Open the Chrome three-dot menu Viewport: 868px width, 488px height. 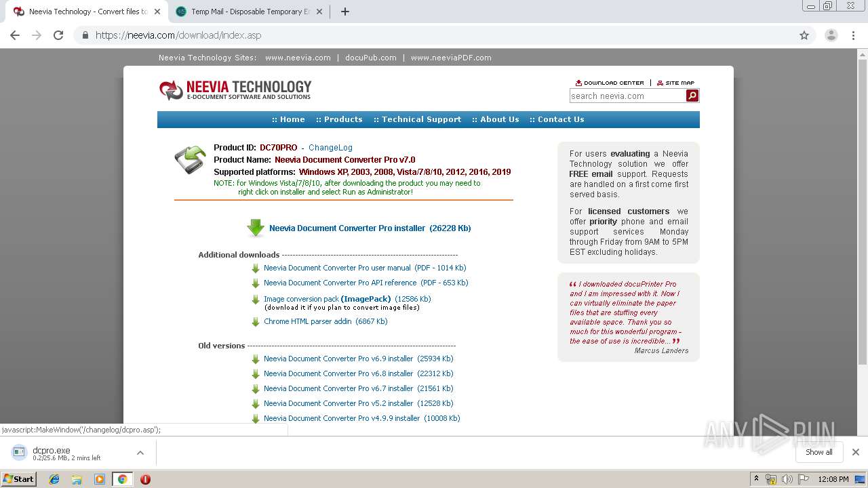[854, 35]
